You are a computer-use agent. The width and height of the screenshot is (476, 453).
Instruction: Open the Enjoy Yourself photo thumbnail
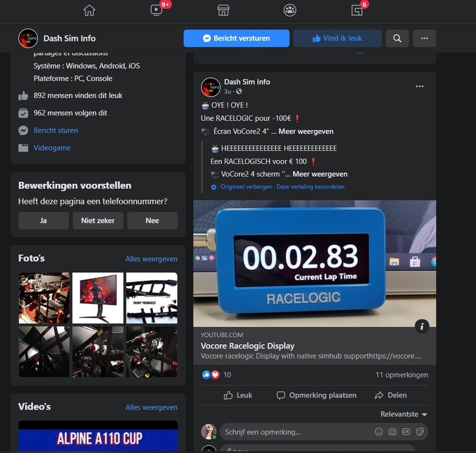[152, 298]
